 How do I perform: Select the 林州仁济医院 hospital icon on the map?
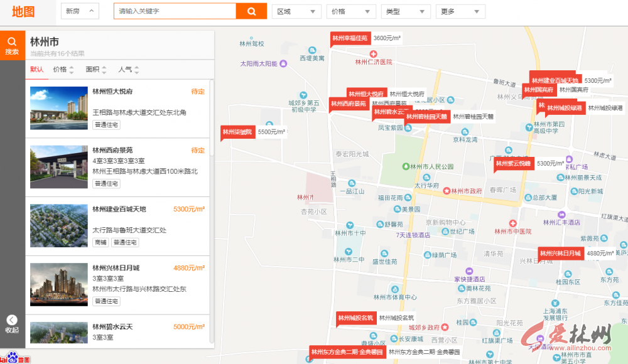373,54
